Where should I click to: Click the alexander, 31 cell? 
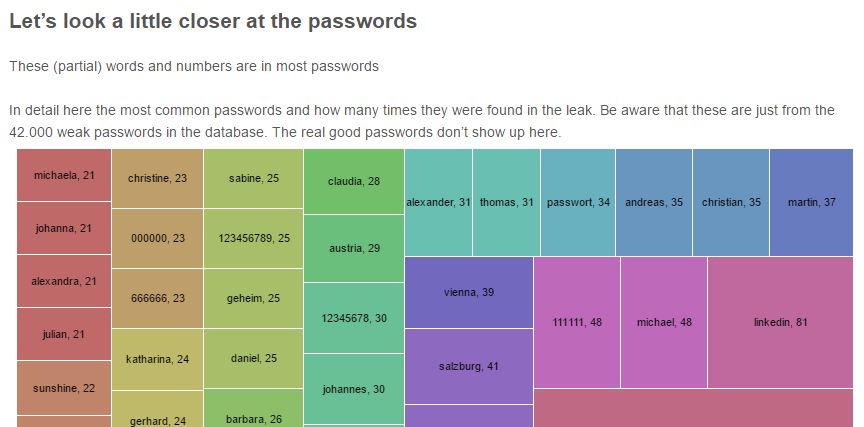439,202
